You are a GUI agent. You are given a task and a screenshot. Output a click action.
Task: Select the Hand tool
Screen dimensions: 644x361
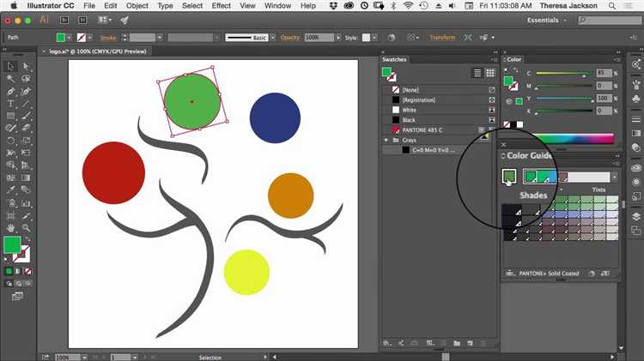[10, 227]
